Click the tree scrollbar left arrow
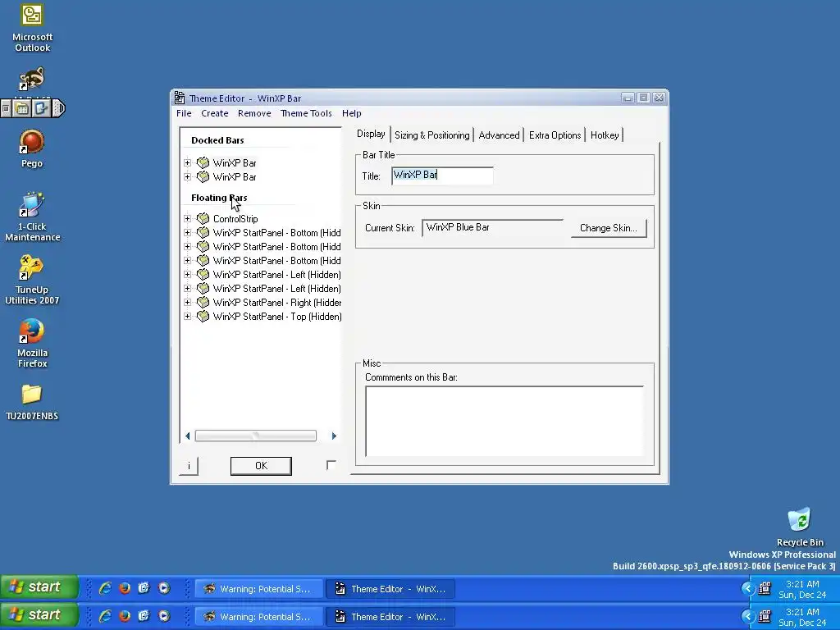 click(188, 436)
